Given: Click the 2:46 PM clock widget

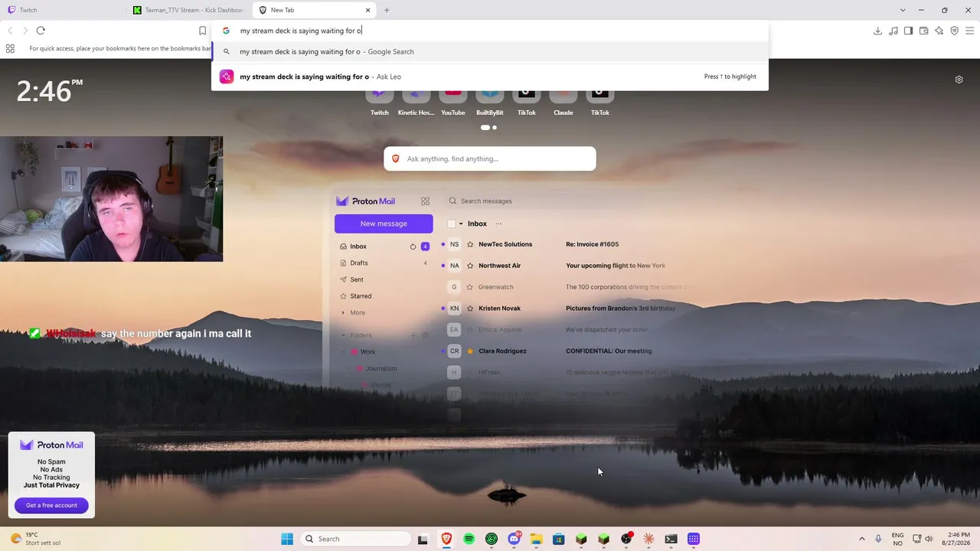Looking at the screenshot, I should [50, 91].
